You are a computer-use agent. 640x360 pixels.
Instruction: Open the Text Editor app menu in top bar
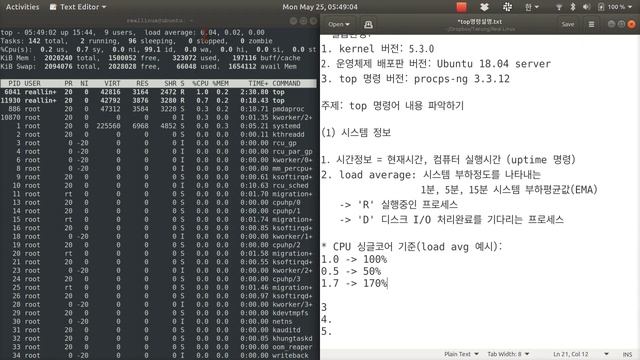click(78, 7)
